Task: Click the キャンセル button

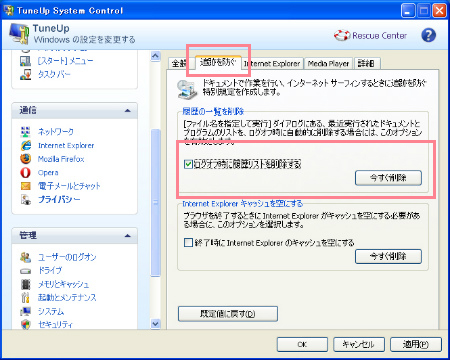Action: pyautogui.click(x=359, y=344)
